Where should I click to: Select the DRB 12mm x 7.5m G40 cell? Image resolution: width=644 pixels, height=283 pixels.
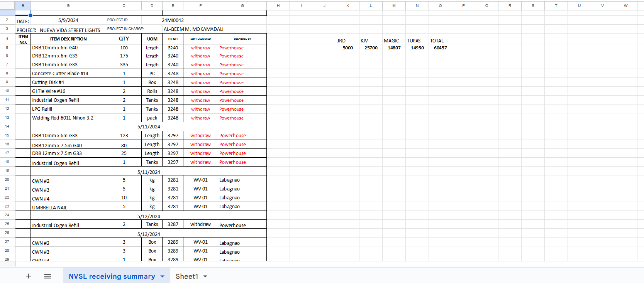pyautogui.click(x=68, y=145)
